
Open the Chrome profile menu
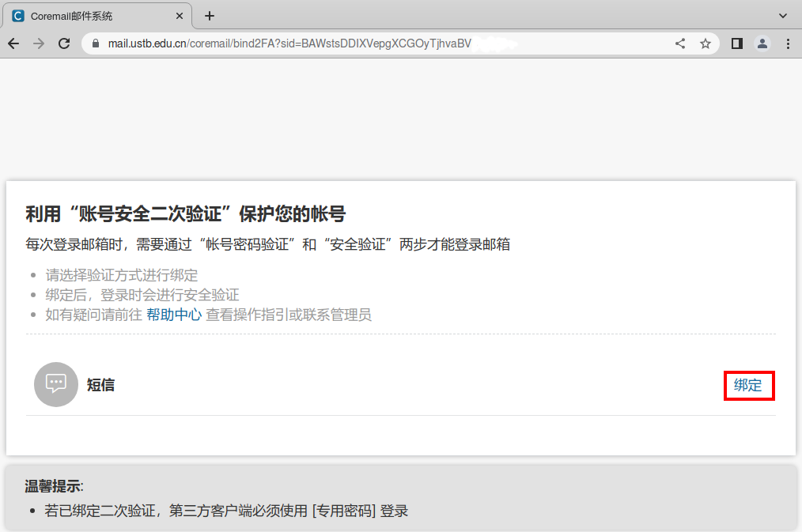point(762,44)
